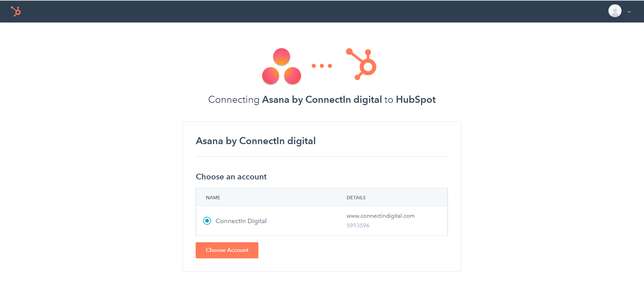Click the bottom-right circle of Asana logo
This screenshot has width=644, height=298.
(293, 76)
